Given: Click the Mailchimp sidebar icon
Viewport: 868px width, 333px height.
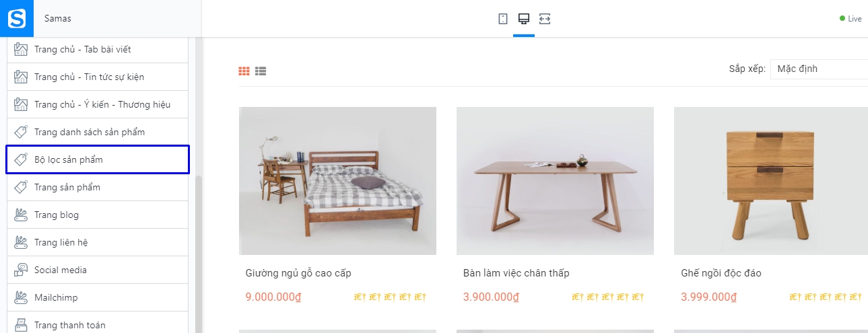Looking at the screenshot, I should point(22,297).
